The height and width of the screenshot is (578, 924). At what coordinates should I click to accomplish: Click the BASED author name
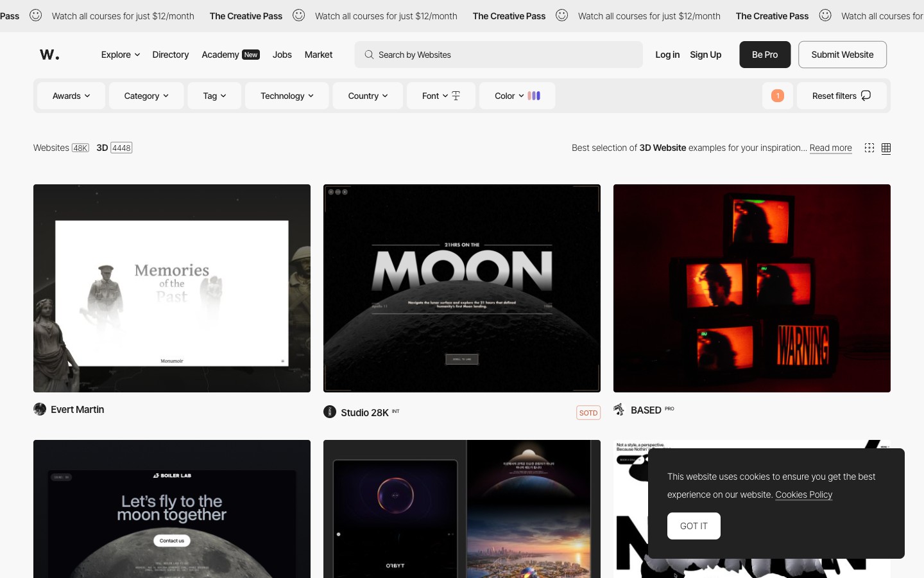646,410
